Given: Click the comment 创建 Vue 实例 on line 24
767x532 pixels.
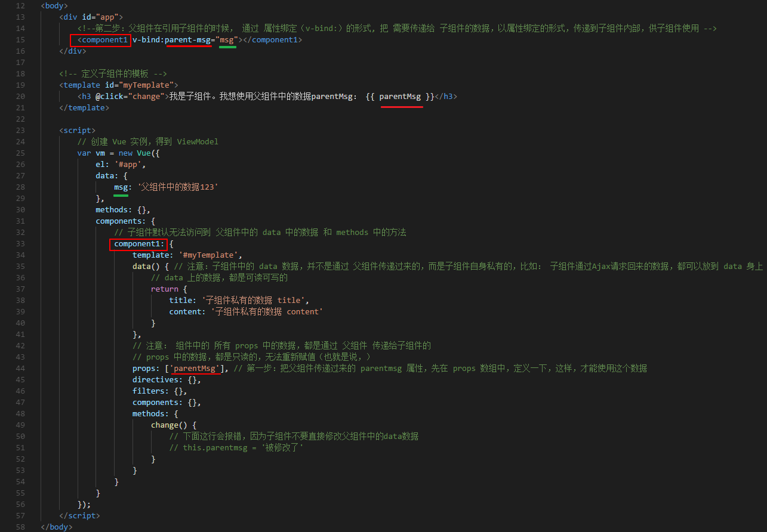Looking at the screenshot, I should [x=148, y=142].
